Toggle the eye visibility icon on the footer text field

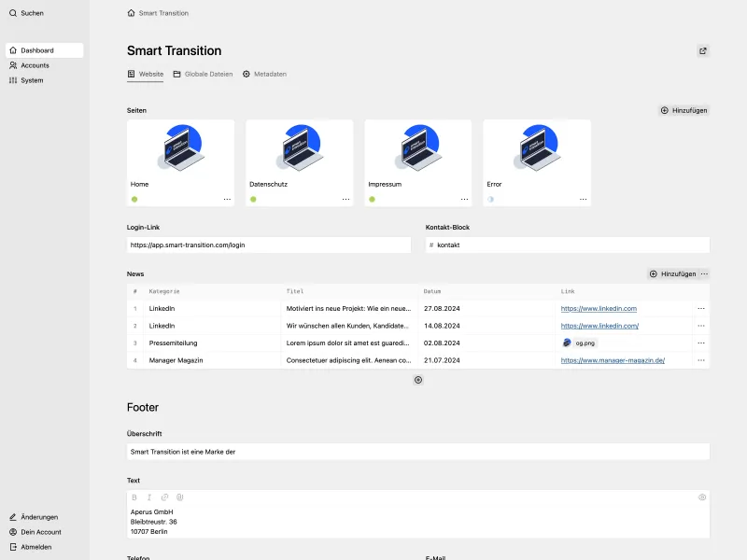pyautogui.click(x=702, y=497)
